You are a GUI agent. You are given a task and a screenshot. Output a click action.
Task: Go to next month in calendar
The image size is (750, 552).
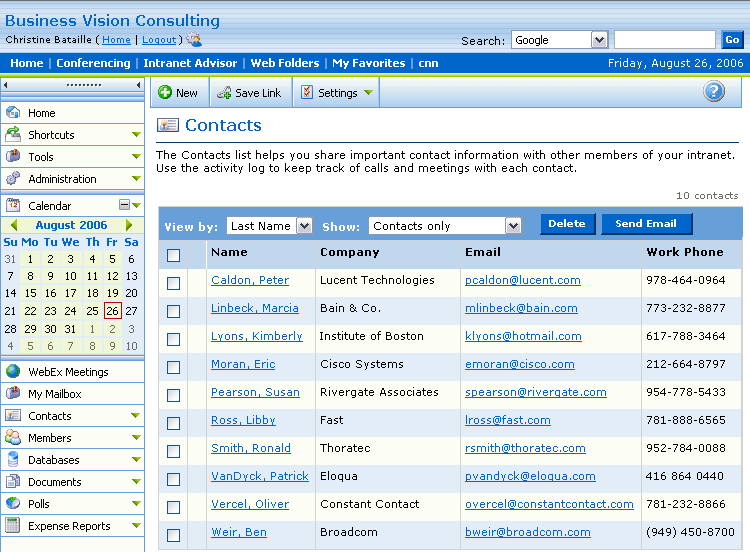130,226
